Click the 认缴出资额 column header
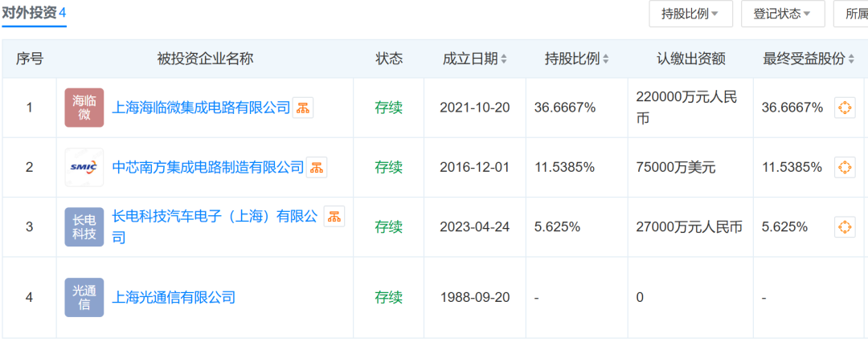Viewport: 868px width, 342px height. (691, 59)
